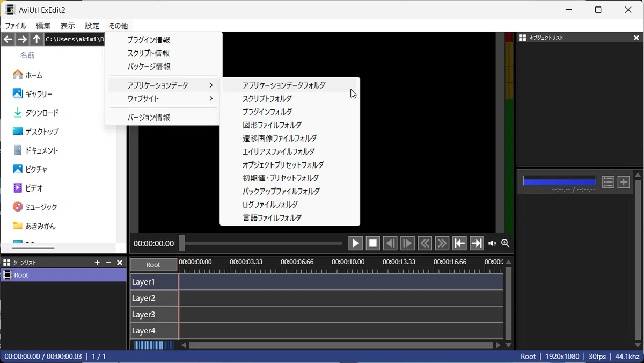Open スクリプトフォルダ
This screenshot has height=363, width=644.
click(290, 99)
